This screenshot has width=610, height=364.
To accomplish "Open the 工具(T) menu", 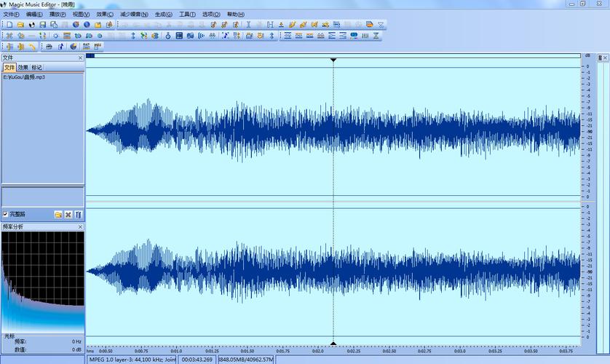I will click(187, 15).
